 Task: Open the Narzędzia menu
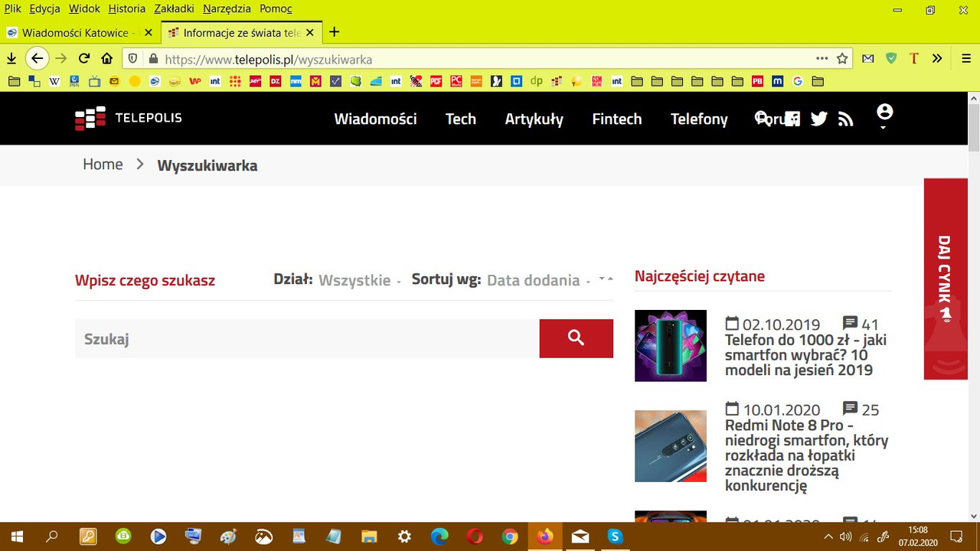227,8
